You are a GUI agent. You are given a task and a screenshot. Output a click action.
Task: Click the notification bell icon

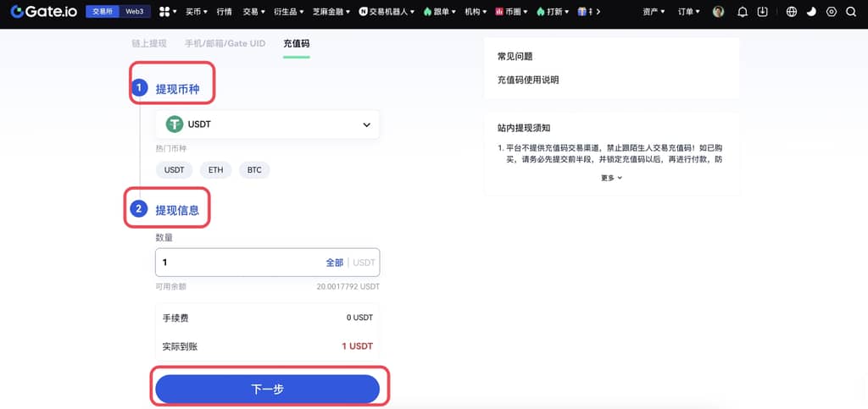pos(743,12)
